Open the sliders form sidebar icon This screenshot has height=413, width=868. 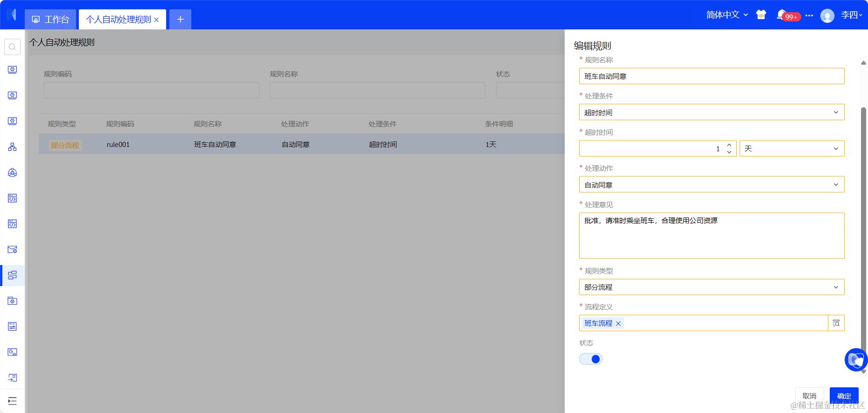(13, 326)
